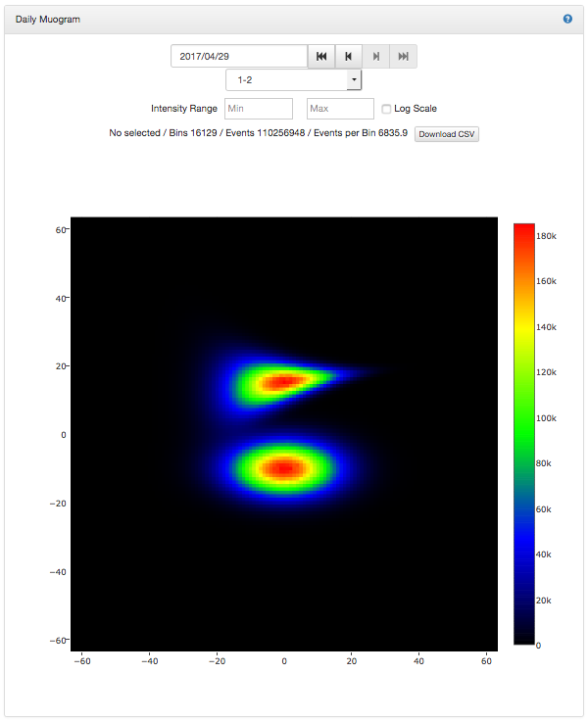Image resolution: width=588 pixels, height=722 pixels.
Task: Click the black bottom of the color bar
Action: coord(523,637)
